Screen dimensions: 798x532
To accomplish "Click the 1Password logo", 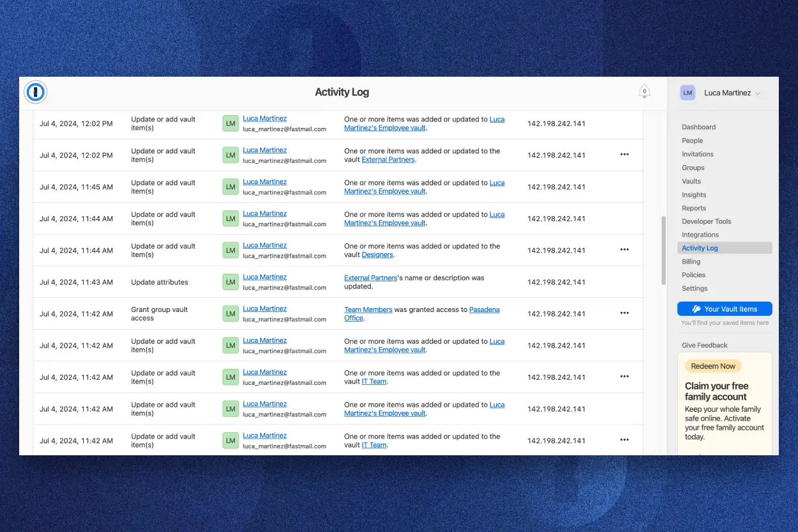I will point(35,91).
